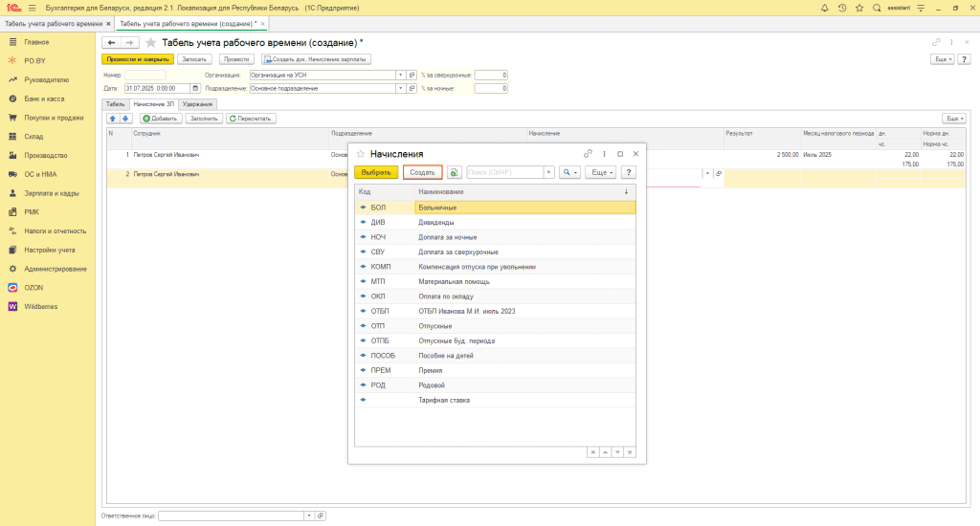Expand the Подразделение dropdown

coord(401,89)
